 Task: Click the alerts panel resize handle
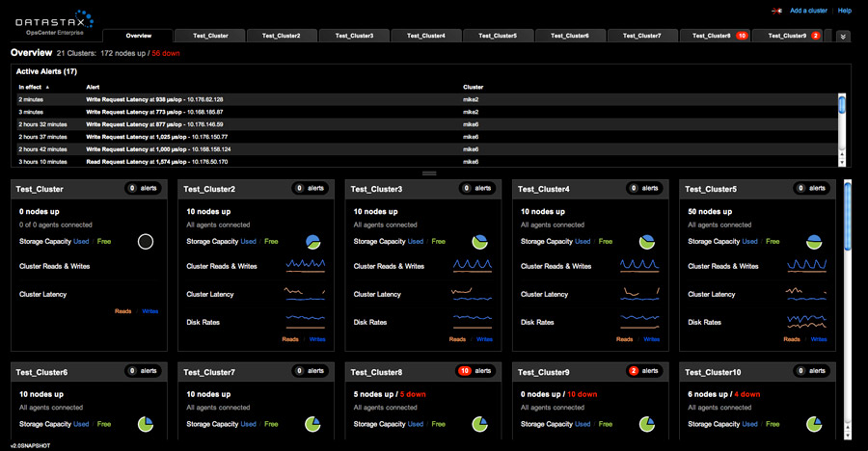[x=429, y=173]
